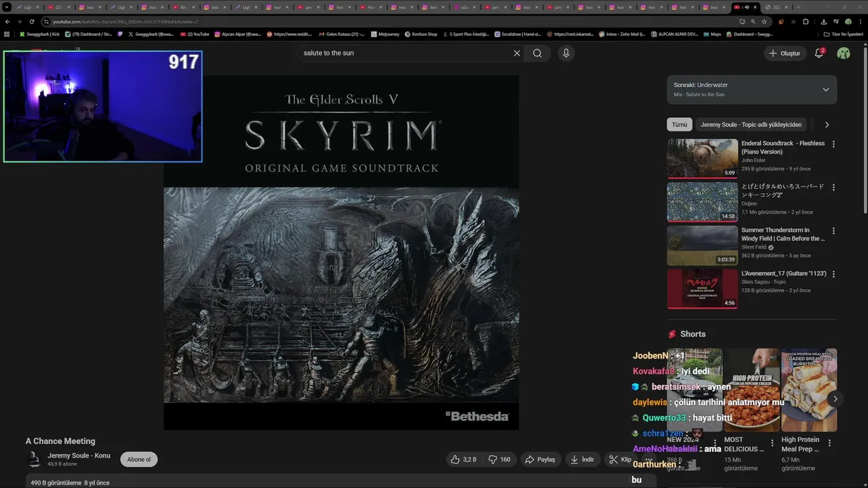Open the Maps bookmark
Image resolution: width=868 pixels, height=488 pixels.
coord(712,34)
